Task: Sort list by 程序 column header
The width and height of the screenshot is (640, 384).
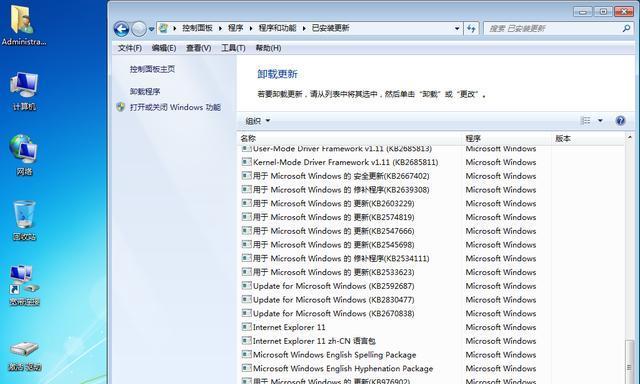Action: pos(507,138)
